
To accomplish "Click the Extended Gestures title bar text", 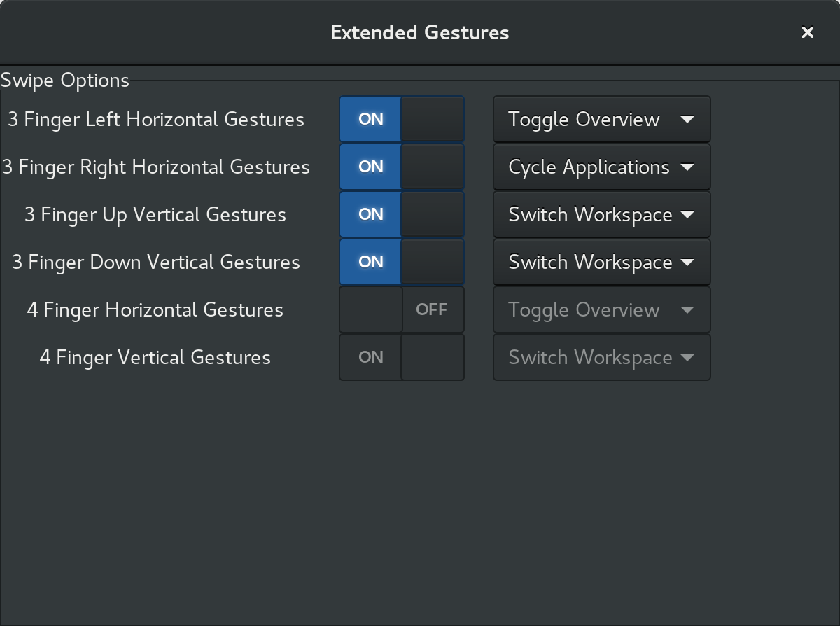I will [419, 32].
